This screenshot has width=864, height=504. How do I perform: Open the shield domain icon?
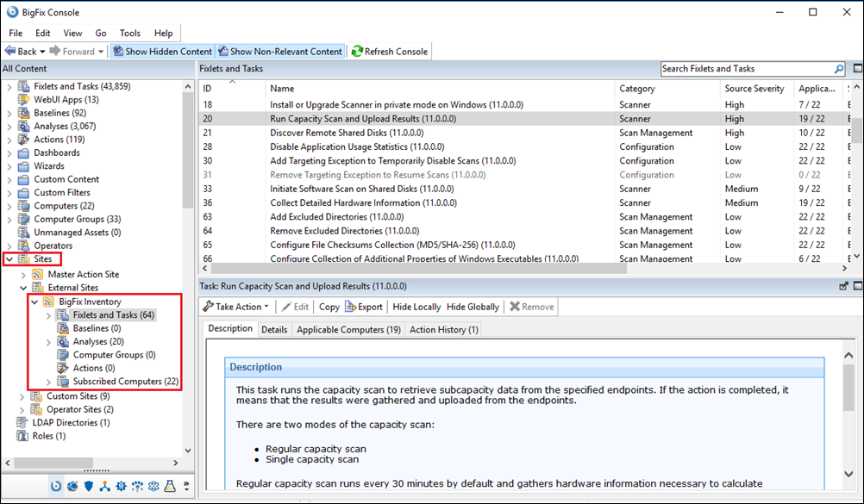[x=88, y=488]
